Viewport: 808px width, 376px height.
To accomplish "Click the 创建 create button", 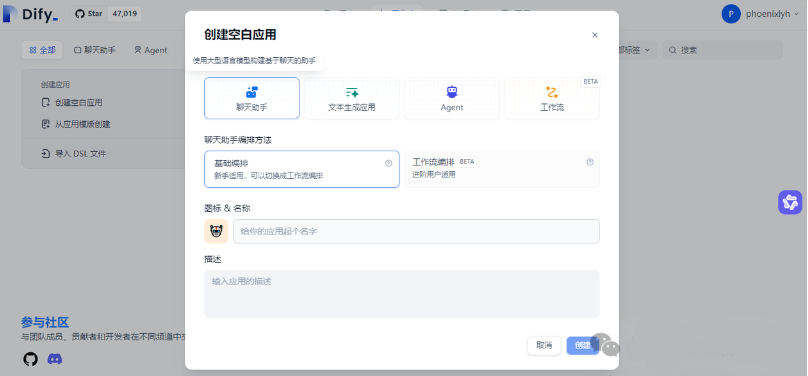I will [x=583, y=346].
